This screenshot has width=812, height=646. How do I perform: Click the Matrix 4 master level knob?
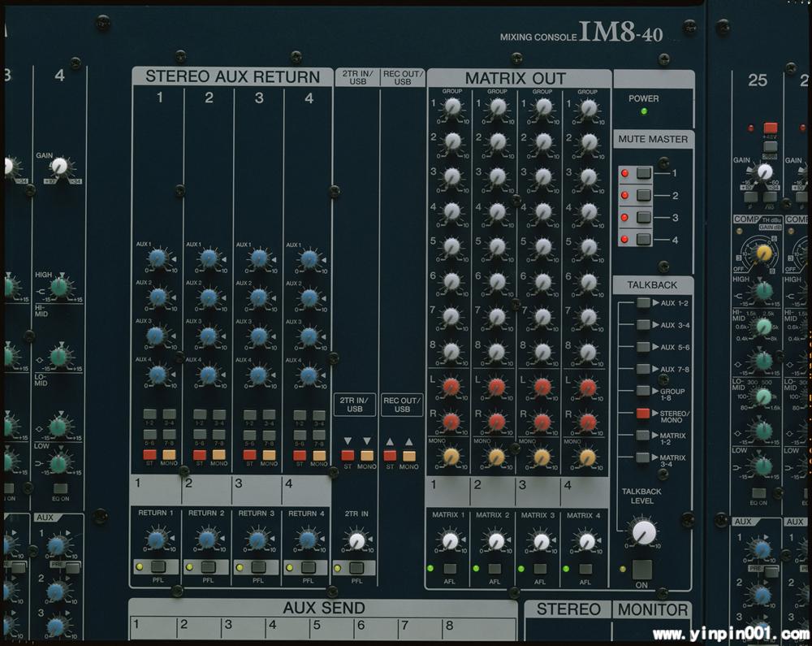tap(586, 541)
